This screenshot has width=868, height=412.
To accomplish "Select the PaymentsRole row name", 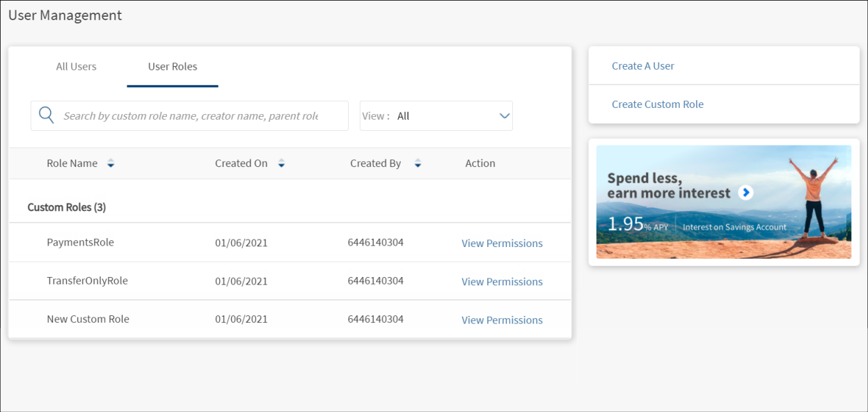I will 80,243.
